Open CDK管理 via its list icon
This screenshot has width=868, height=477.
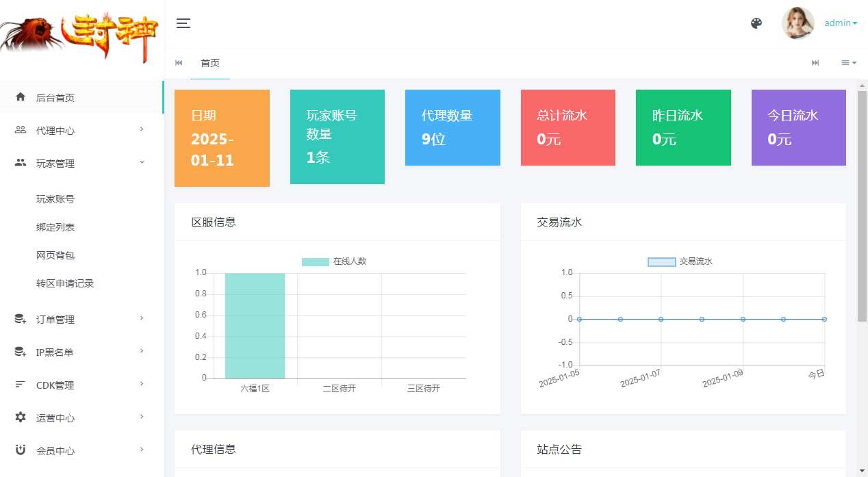pyautogui.click(x=22, y=384)
